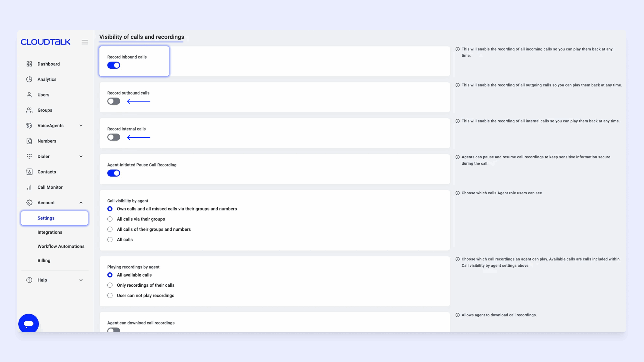Click the Analytics pie chart icon
The height and width of the screenshot is (362, 644).
(29, 79)
